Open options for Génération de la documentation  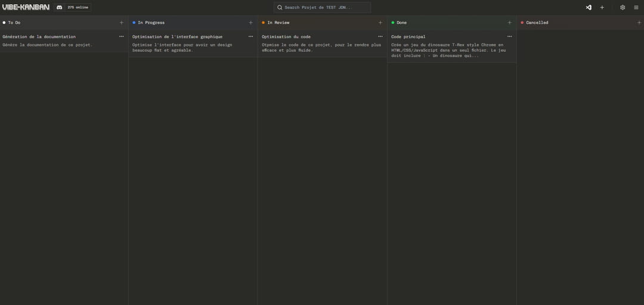tap(122, 36)
